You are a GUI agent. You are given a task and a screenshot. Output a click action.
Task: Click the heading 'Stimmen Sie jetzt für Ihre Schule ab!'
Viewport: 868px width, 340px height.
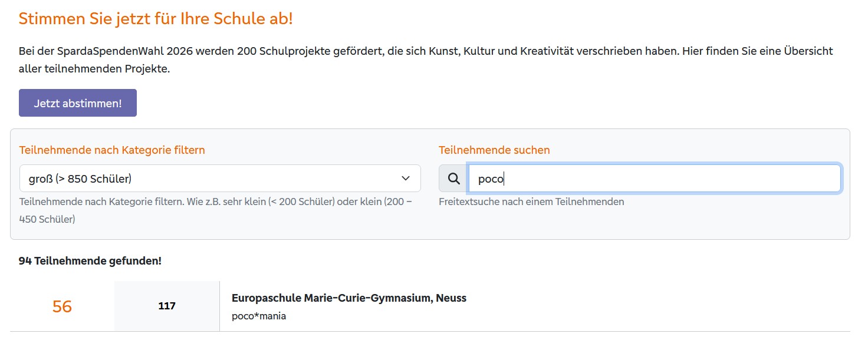156,19
